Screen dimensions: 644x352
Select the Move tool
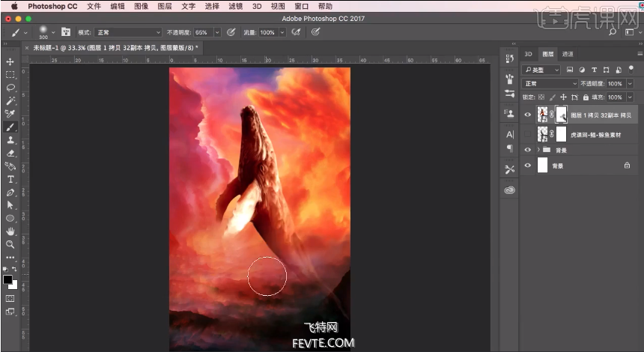tap(10, 61)
